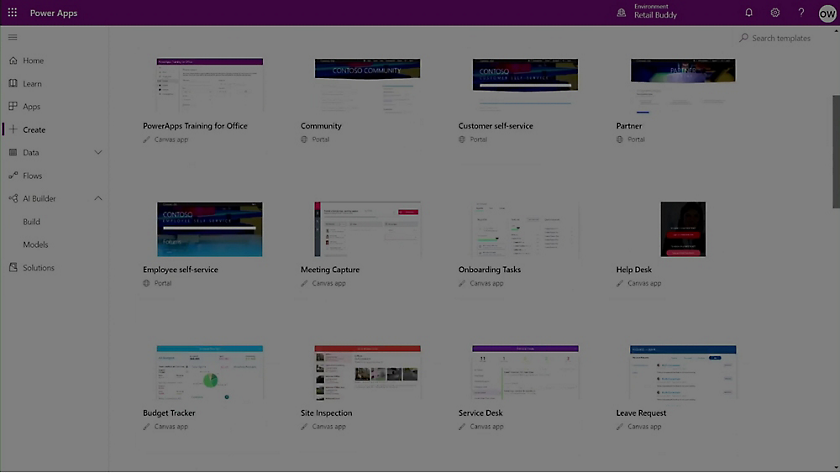Select the Employee self-service thumbnail
The image size is (840, 473).
[210, 229]
